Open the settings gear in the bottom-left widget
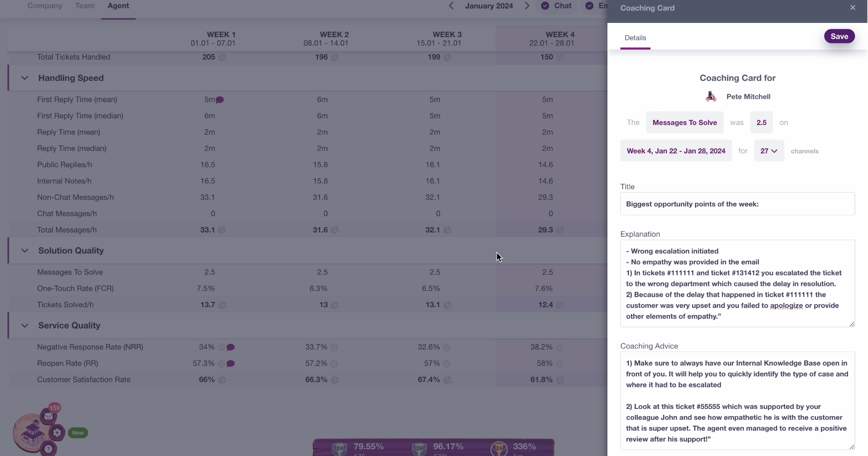The height and width of the screenshot is (456, 868). click(x=57, y=433)
